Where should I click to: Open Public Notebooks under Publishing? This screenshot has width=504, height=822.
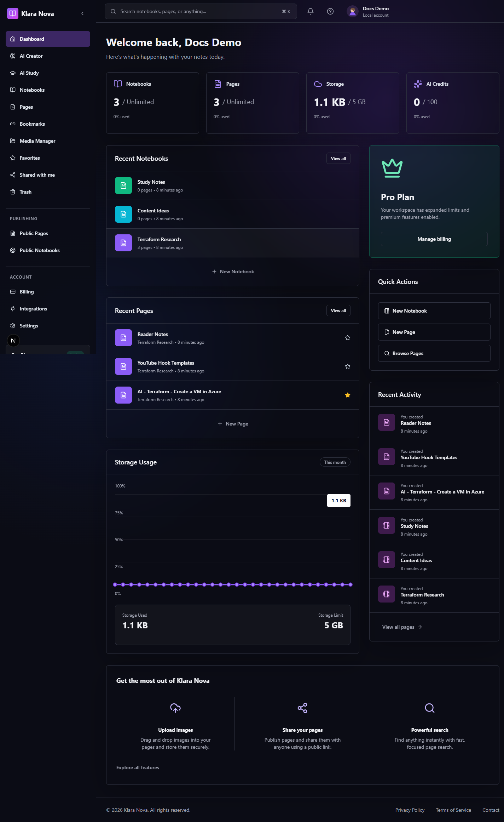[48, 250]
